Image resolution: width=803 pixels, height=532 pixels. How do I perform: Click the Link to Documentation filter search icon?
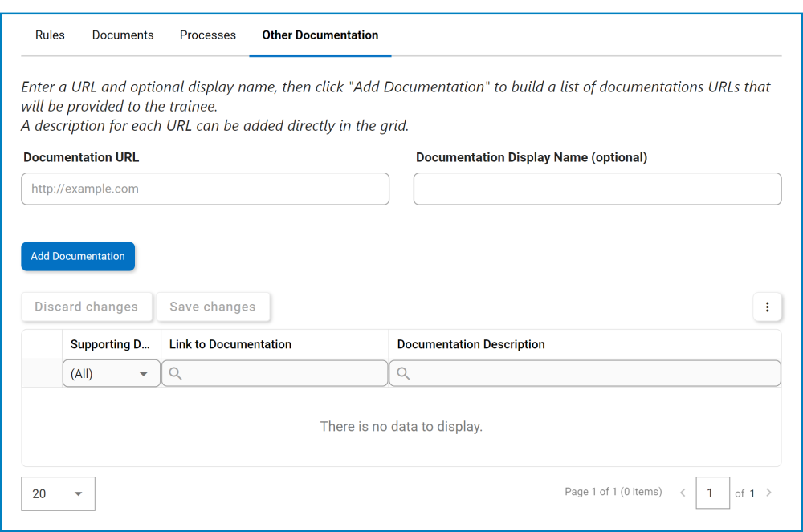click(175, 373)
